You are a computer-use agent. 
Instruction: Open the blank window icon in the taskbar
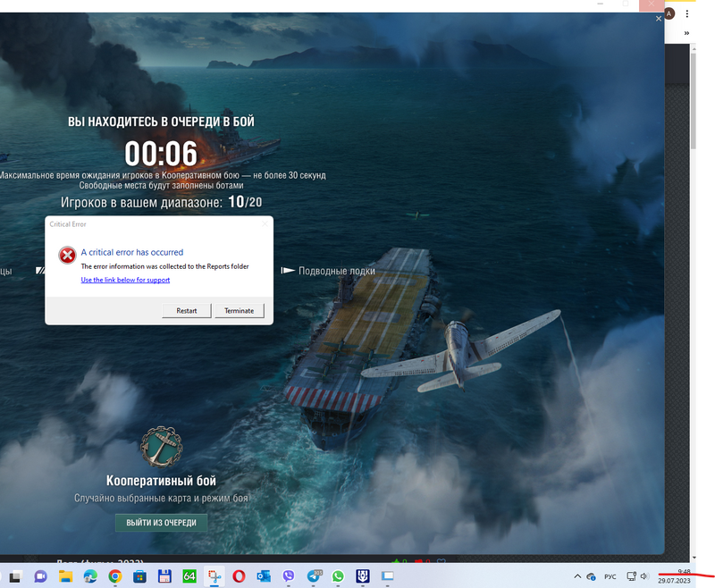pyautogui.click(x=388, y=576)
